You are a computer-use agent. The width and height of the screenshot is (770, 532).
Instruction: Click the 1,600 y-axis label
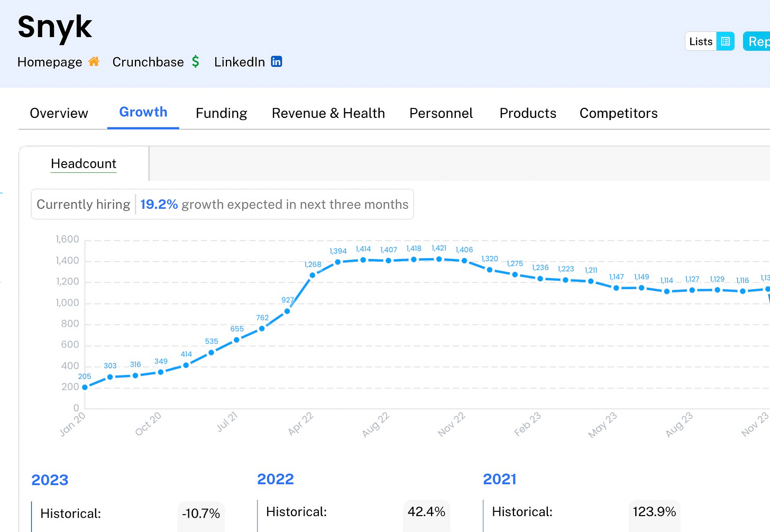pos(67,240)
